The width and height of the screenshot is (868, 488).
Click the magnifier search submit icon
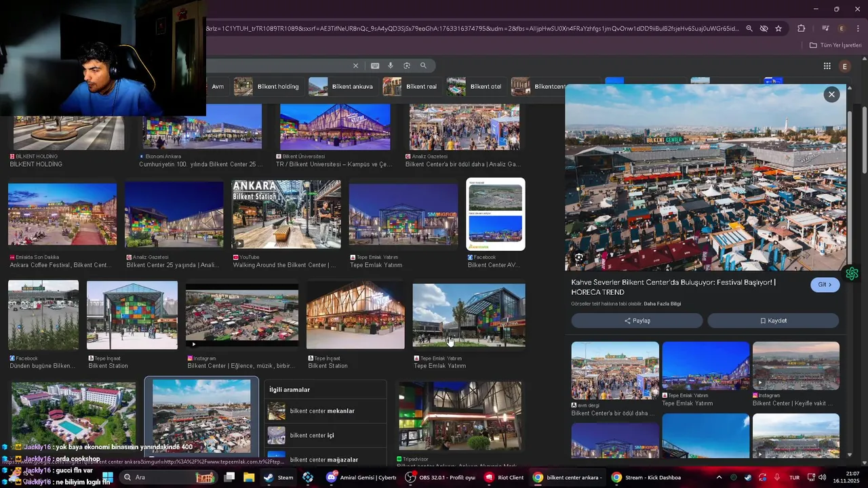tap(423, 66)
